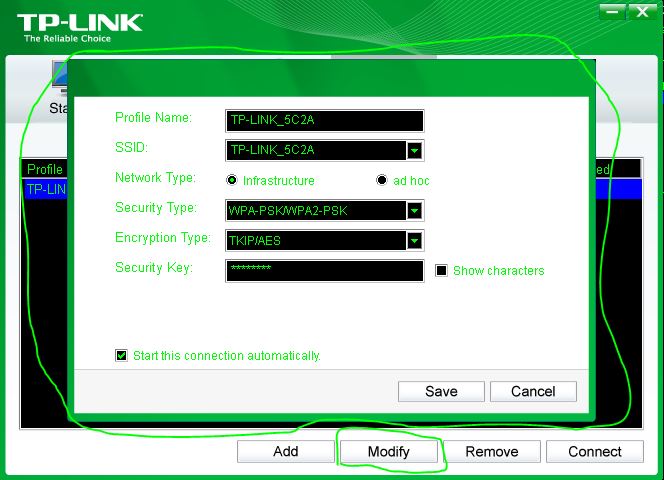
Task: Expand the Security Type dropdown
Action: tap(415, 211)
